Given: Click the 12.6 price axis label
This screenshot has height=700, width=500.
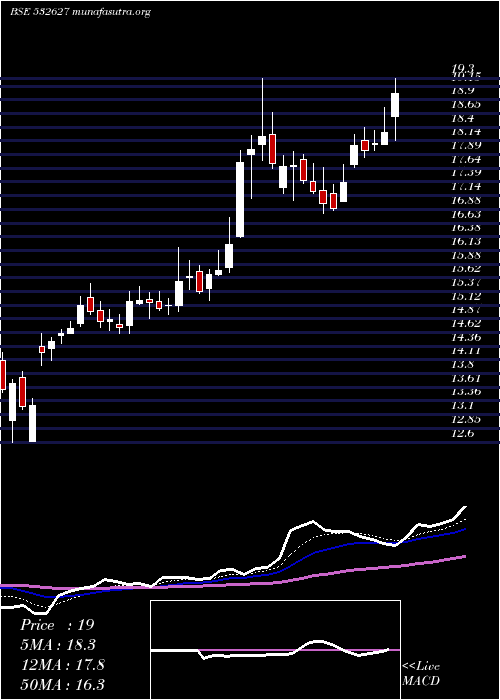Looking at the screenshot, I should click(462, 433).
